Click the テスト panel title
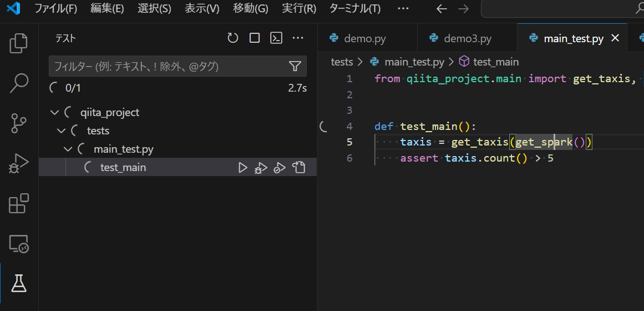The image size is (644, 311). (x=65, y=38)
